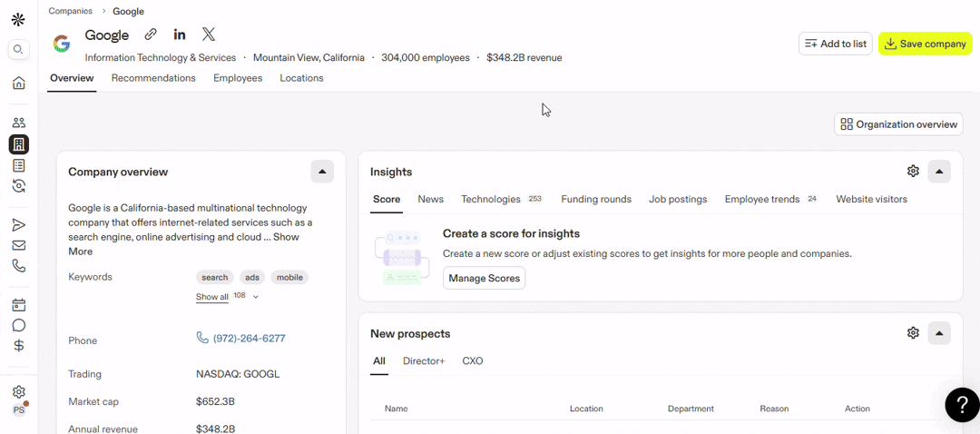This screenshot has width=980, height=434.
Task: Filter prospects by CXO tab
Action: [473, 360]
